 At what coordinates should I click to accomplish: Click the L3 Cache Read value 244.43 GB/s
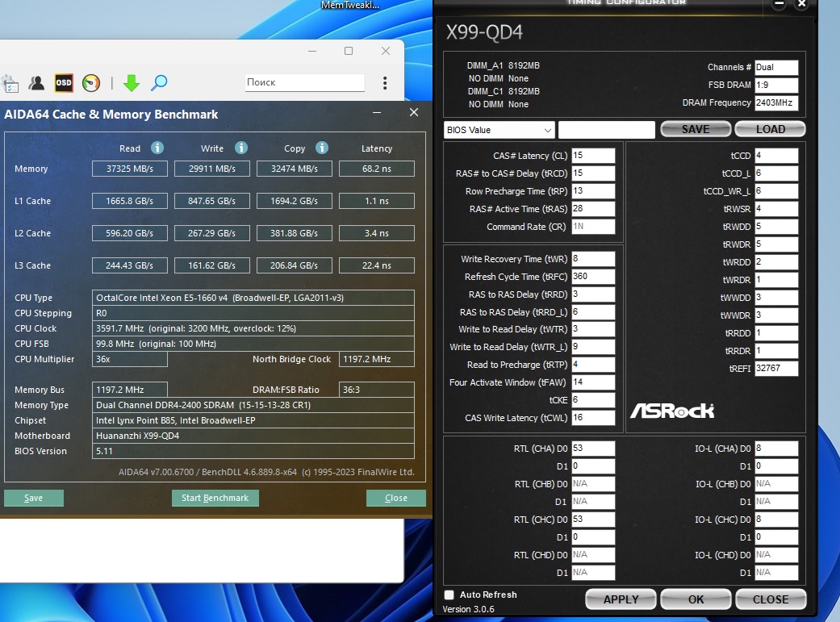coord(130,265)
